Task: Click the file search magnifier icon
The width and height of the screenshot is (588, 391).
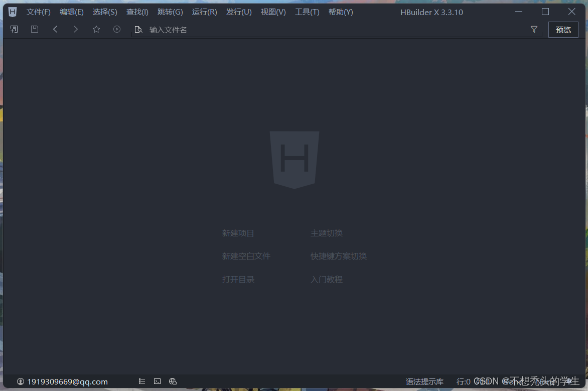Action: coord(138,30)
